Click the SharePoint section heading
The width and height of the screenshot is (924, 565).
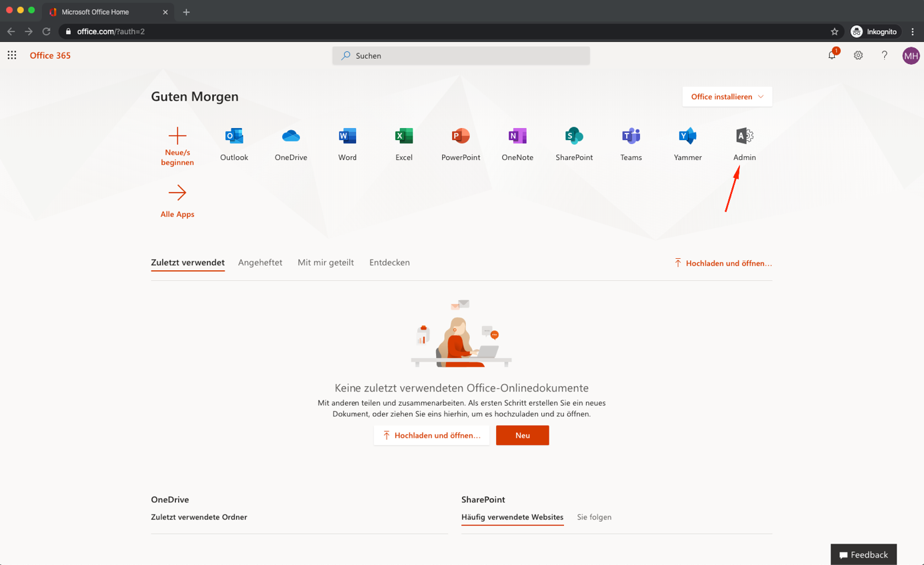[483, 500]
